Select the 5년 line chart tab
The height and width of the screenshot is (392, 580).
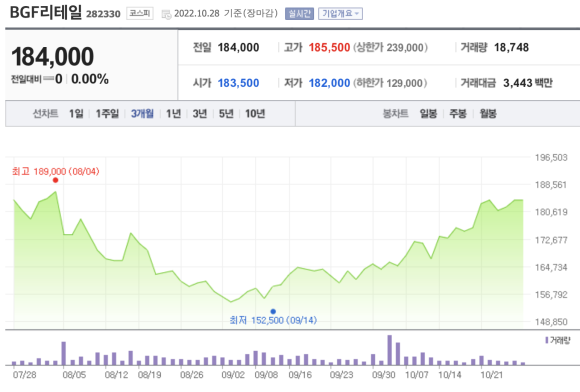click(226, 114)
